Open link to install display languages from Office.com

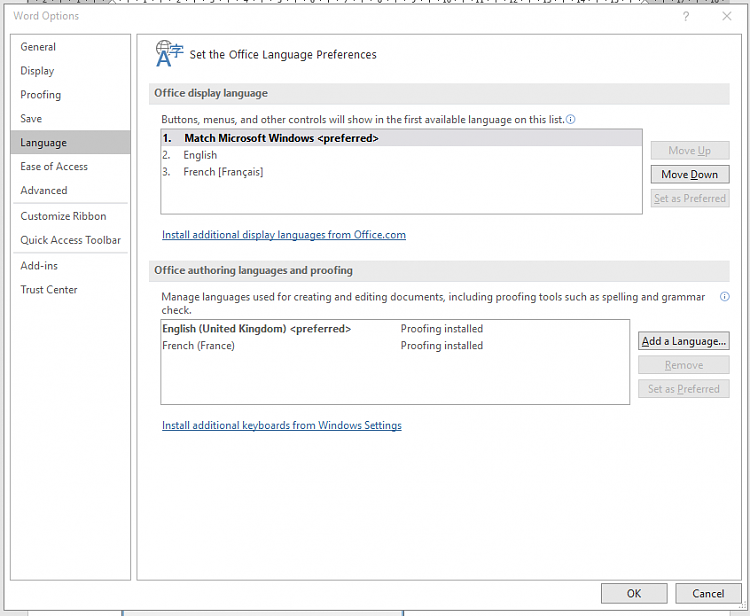[x=284, y=235]
